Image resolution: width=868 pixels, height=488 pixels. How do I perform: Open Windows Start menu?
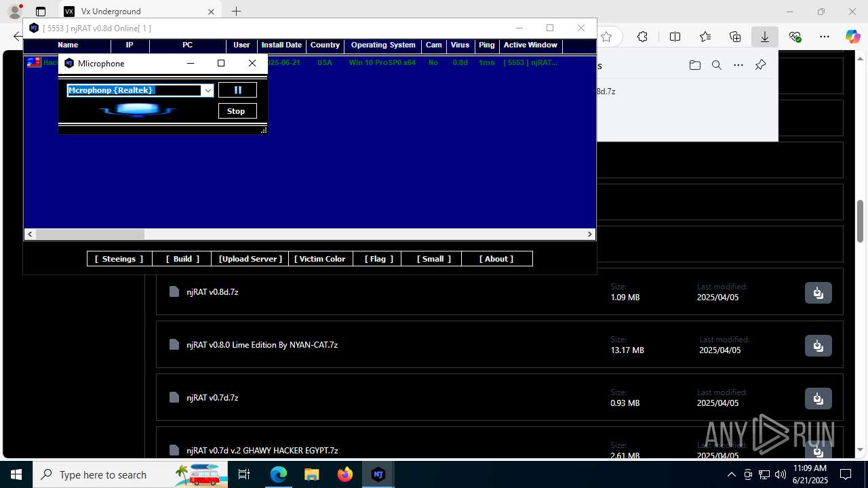coord(16,474)
